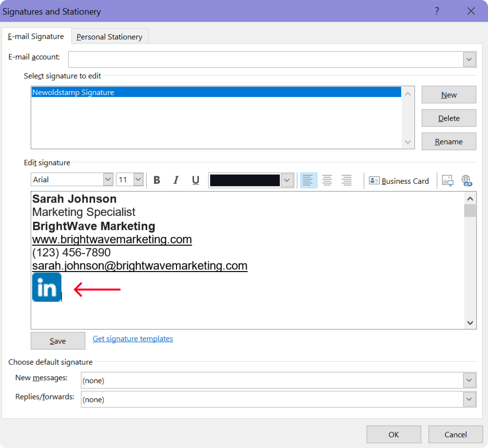The image size is (488, 448).
Task: Open the Replies/forwards default signature selector
Action: click(468, 399)
